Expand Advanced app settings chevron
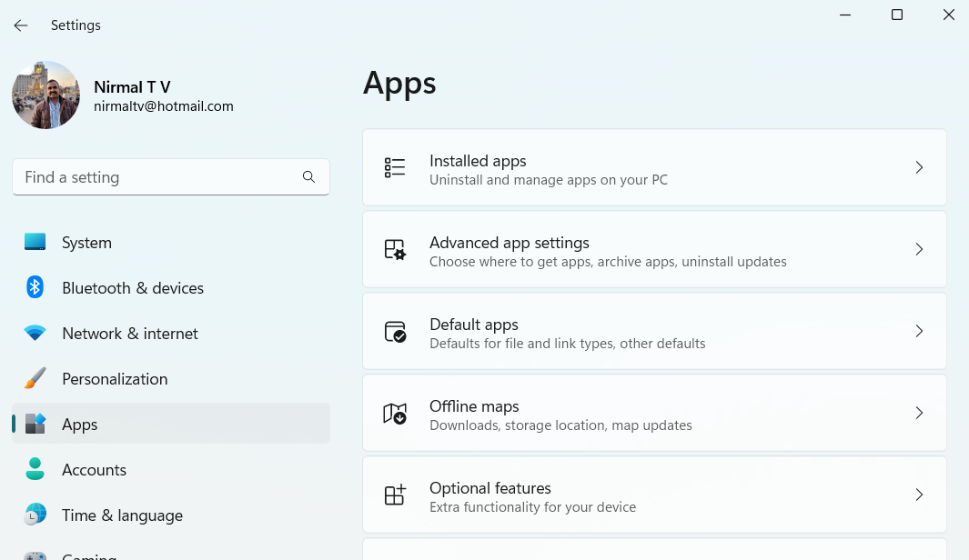969x560 pixels. click(x=919, y=249)
